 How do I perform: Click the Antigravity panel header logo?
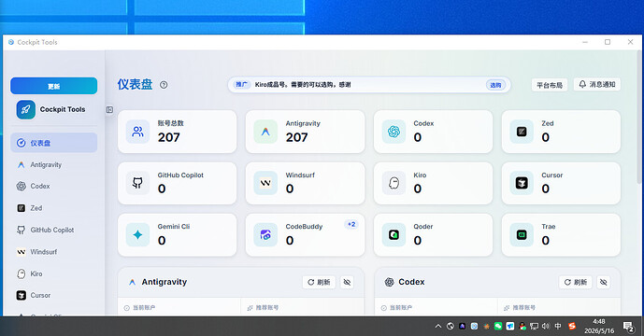coord(132,282)
